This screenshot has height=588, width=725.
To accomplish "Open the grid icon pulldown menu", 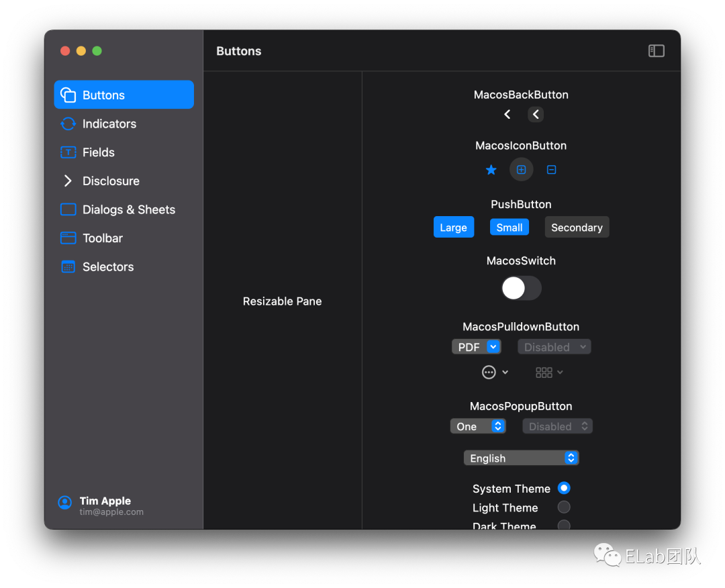I will point(549,372).
